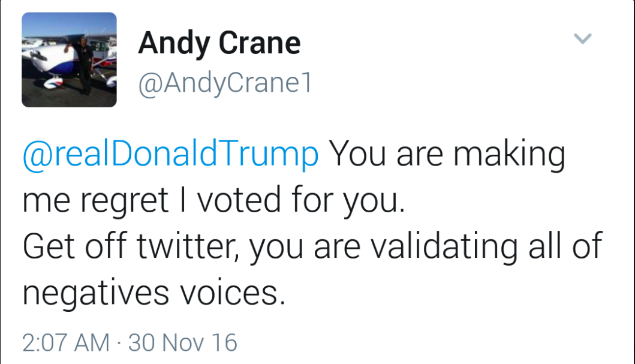Image resolution: width=635 pixels, height=364 pixels.
Task: Open the @realDonaldTrump mention link
Action: (170, 155)
